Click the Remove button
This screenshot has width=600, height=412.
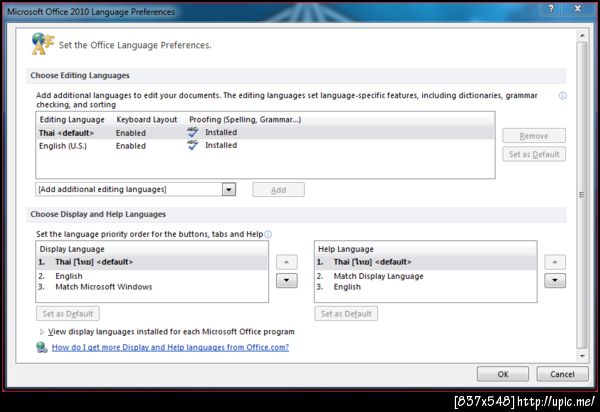coord(534,136)
